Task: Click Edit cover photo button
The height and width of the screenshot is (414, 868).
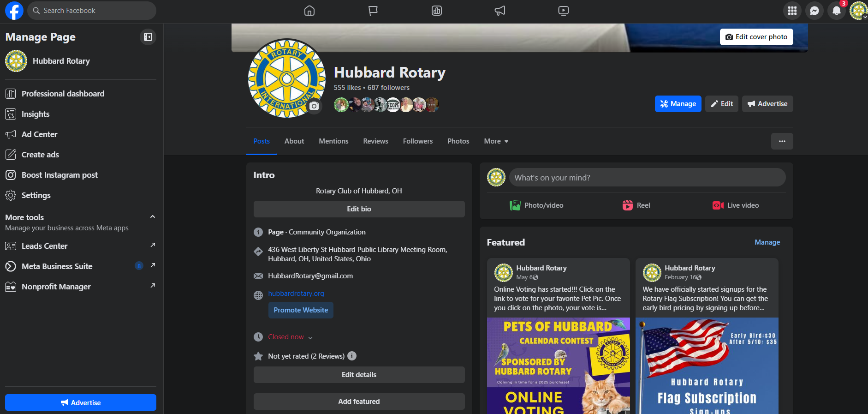Action: [x=756, y=37]
